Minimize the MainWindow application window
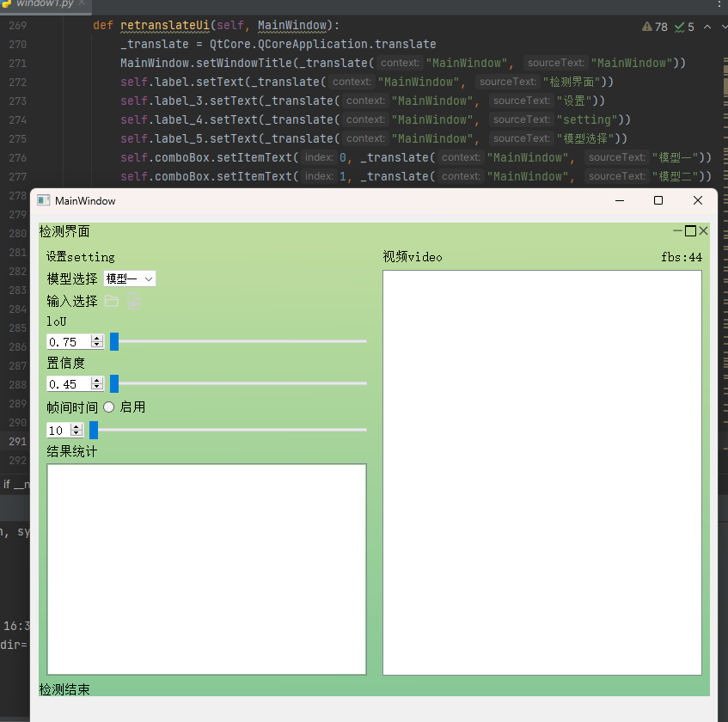728x722 pixels. pyautogui.click(x=620, y=200)
